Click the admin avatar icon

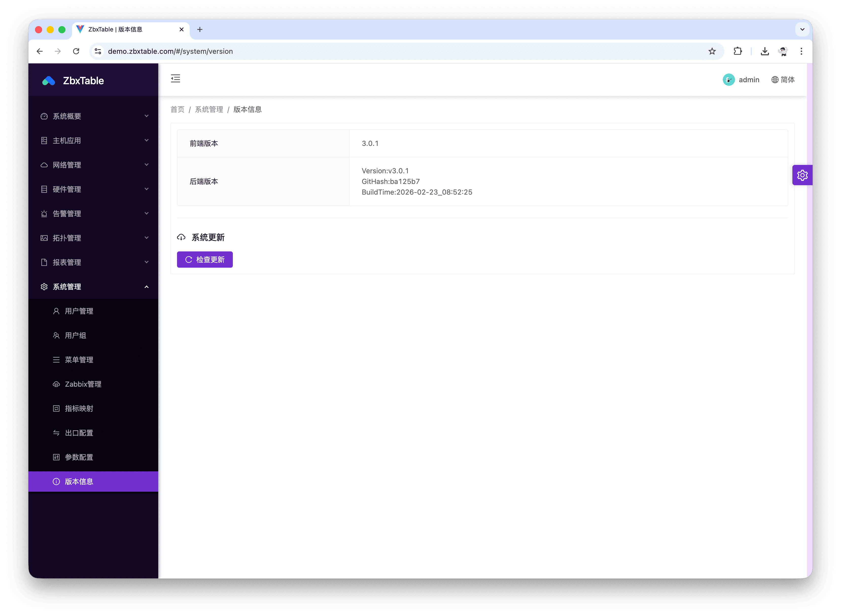728,80
